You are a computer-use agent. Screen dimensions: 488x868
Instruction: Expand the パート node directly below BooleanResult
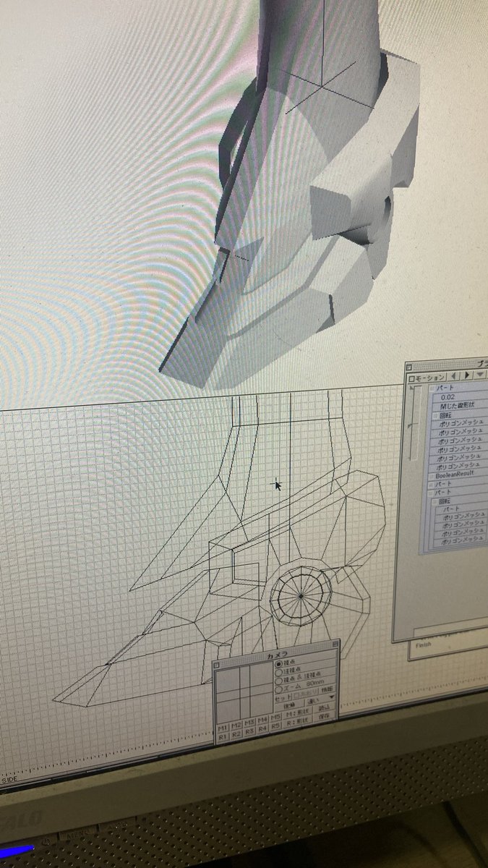(x=431, y=485)
